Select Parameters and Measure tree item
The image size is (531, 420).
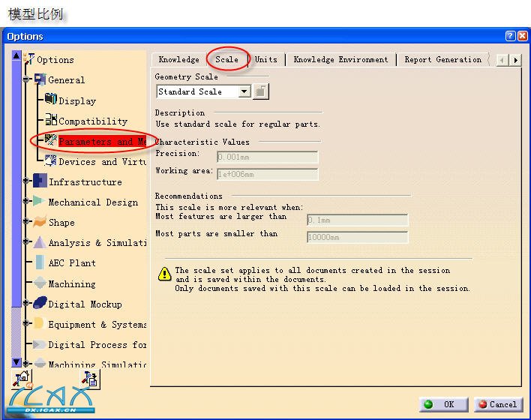pyautogui.click(x=102, y=141)
